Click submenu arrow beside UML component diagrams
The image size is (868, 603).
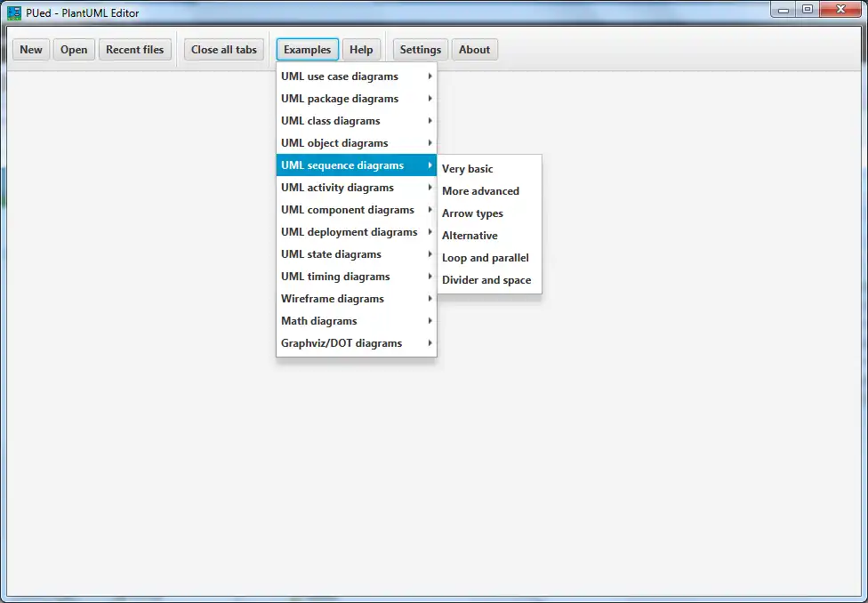pyautogui.click(x=430, y=210)
